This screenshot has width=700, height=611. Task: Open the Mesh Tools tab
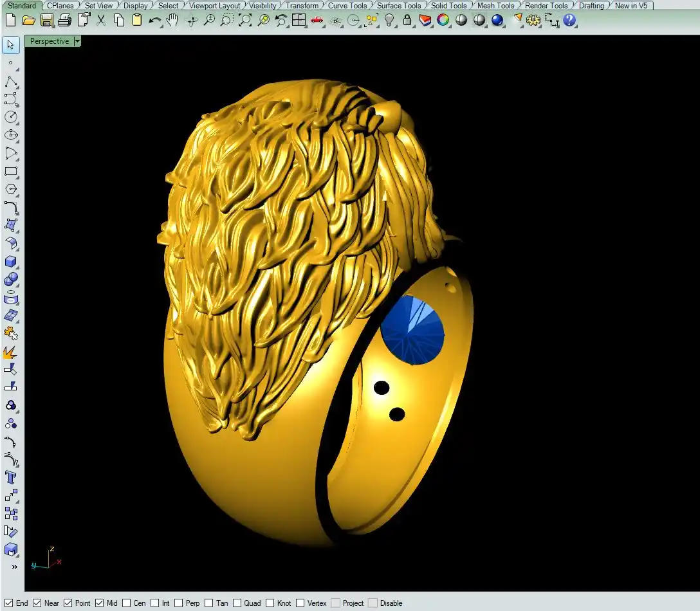[x=495, y=5]
